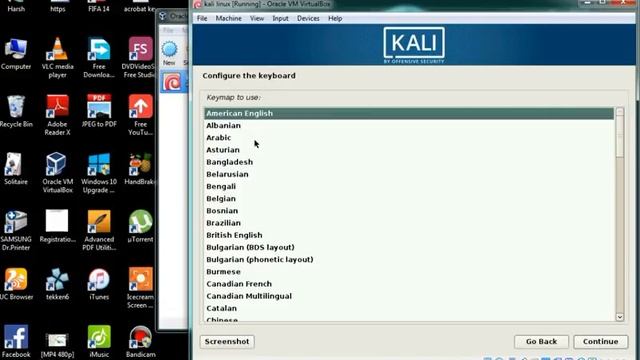This screenshot has height=360, width=640.
Task: Open the Devices menu
Action: click(x=308, y=18)
